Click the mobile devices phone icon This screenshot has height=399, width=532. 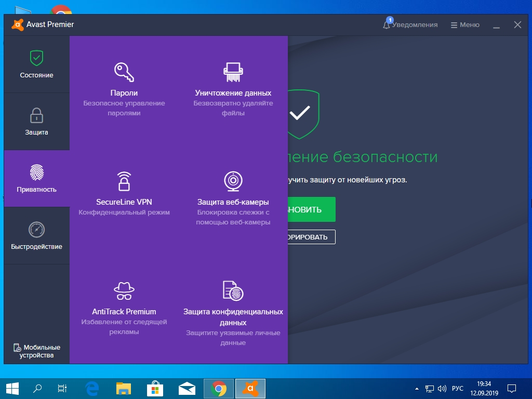pos(17,348)
